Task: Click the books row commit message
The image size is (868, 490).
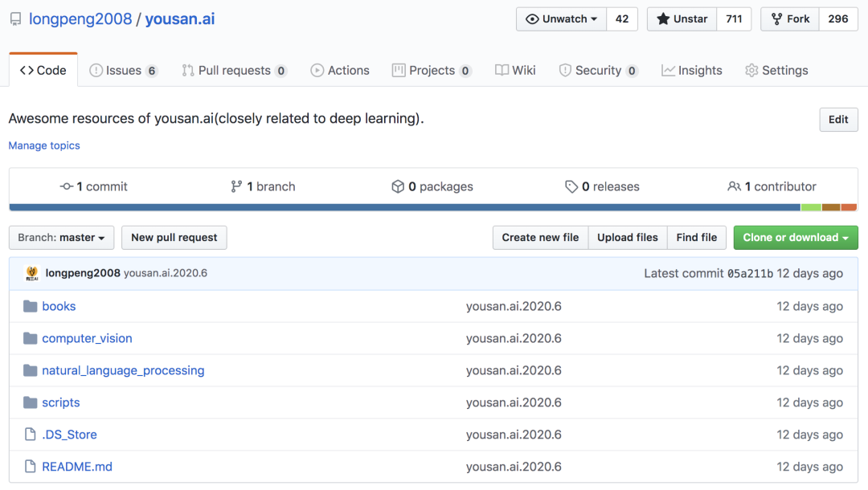Action: [514, 306]
